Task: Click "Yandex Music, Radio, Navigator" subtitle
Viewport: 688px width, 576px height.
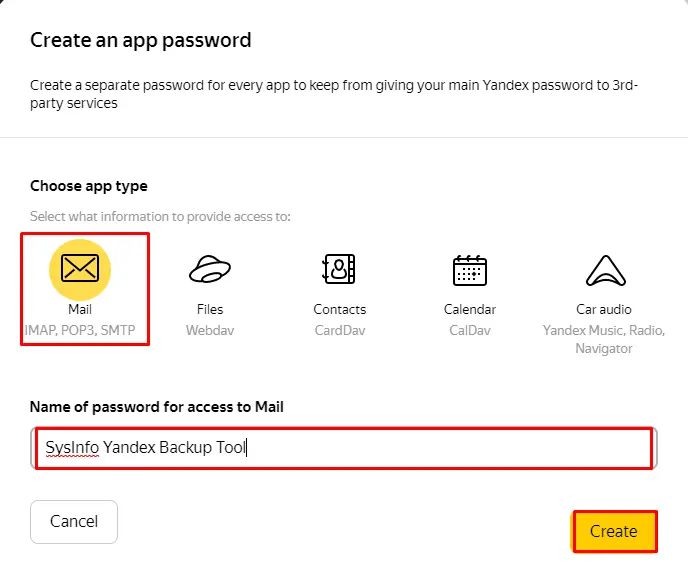Action: tap(604, 339)
